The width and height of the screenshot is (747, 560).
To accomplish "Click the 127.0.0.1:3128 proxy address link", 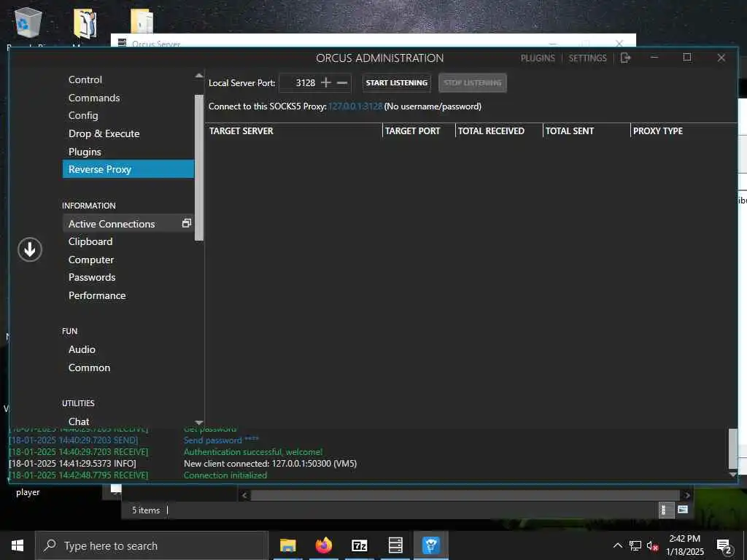I will click(x=355, y=106).
